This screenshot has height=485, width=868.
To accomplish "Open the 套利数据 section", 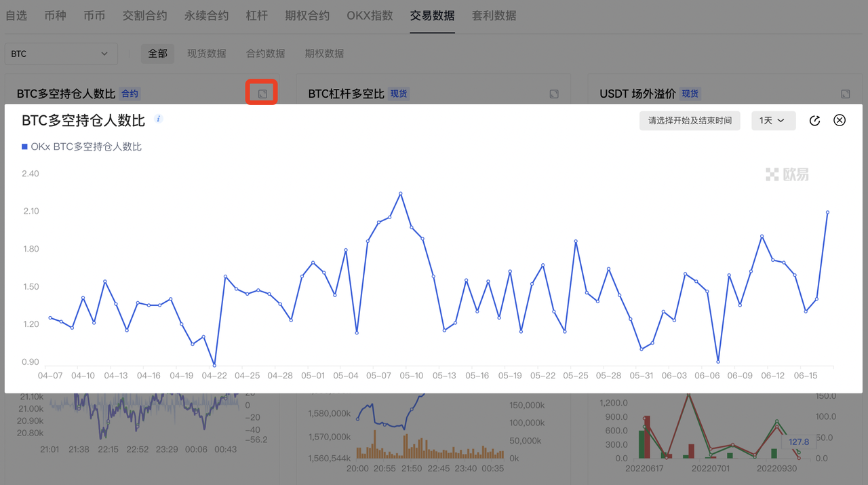I will pos(494,16).
